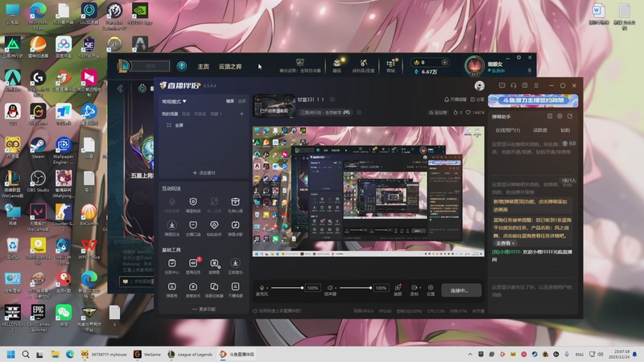Open 星海任务 tool with red badge

[193, 266]
